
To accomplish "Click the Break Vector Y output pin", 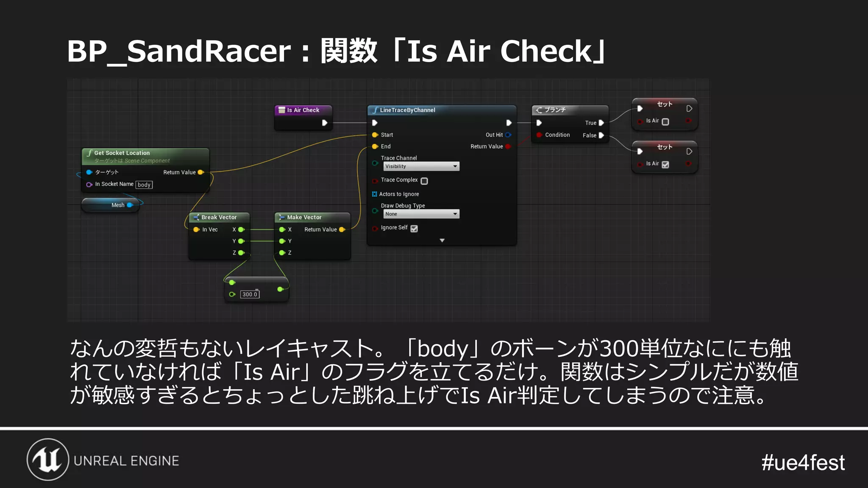I will 242,241.
